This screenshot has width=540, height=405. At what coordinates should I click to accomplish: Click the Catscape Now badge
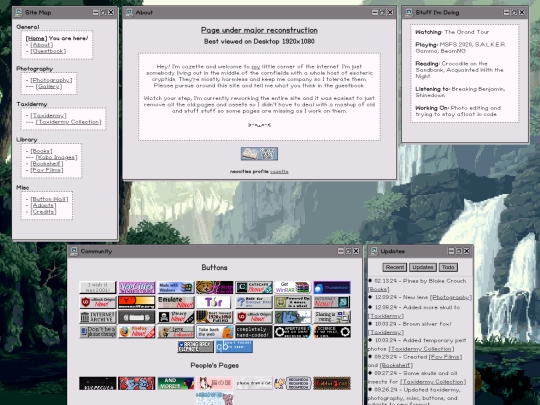click(x=254, y=288)
